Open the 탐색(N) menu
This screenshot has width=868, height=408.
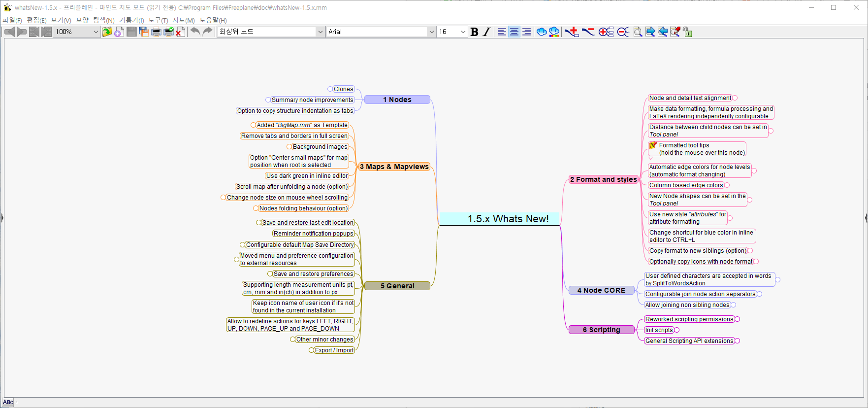[104, 20]
